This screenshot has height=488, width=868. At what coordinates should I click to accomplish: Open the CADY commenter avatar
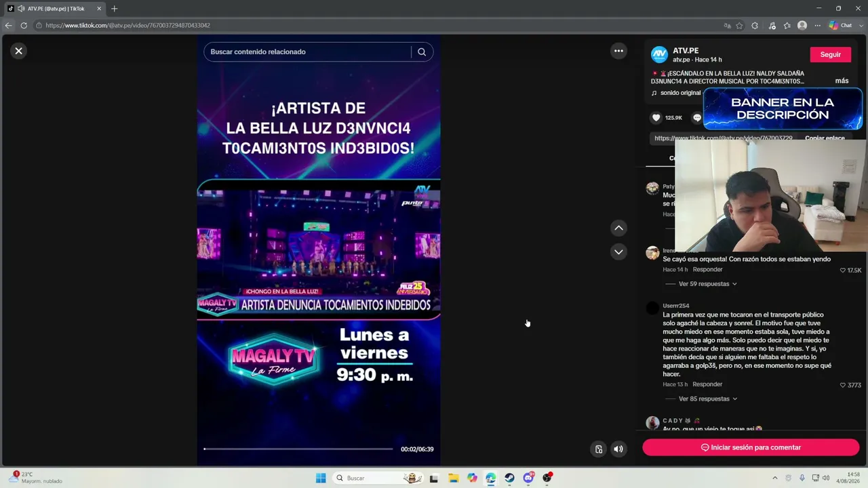(x=652, y=423)
